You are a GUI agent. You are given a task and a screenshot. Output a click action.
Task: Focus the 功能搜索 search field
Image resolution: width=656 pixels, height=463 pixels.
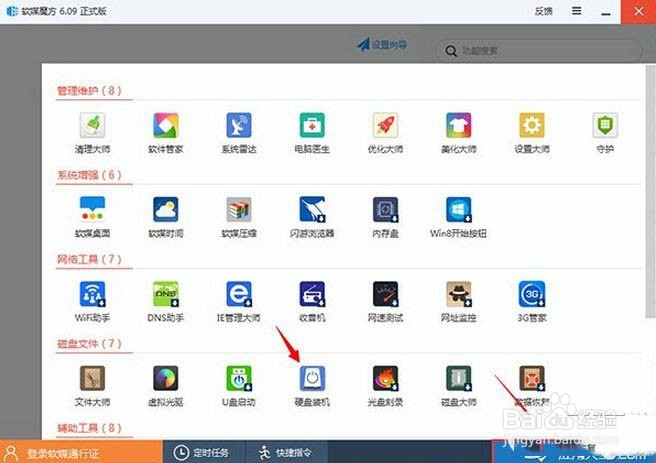click(539, 51)
